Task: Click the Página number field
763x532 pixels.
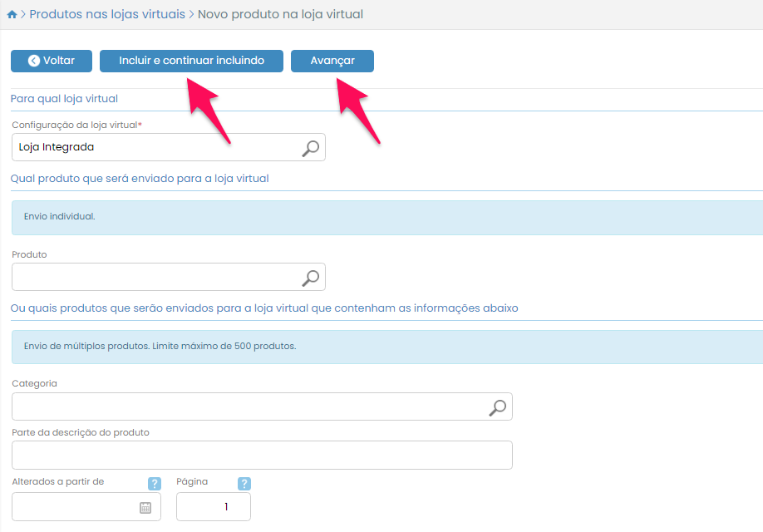Action: pyautogui.click(x=213, y=506)
